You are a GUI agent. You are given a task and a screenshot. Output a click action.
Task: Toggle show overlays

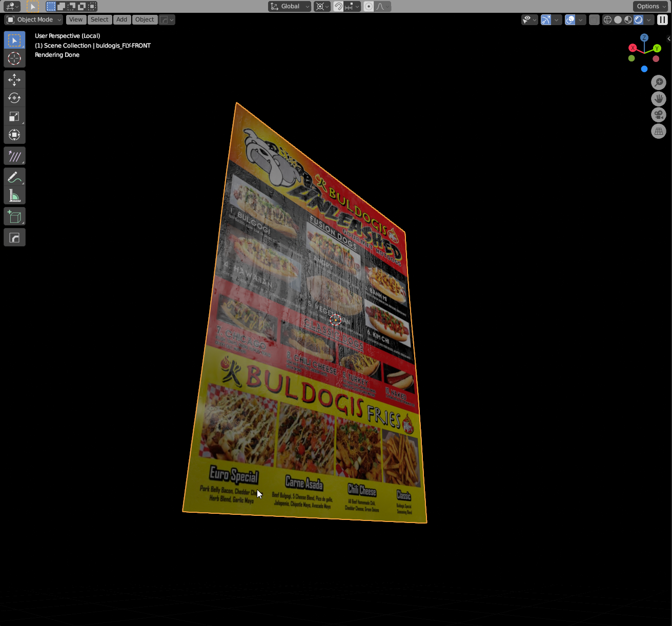(x=570, y=19)
